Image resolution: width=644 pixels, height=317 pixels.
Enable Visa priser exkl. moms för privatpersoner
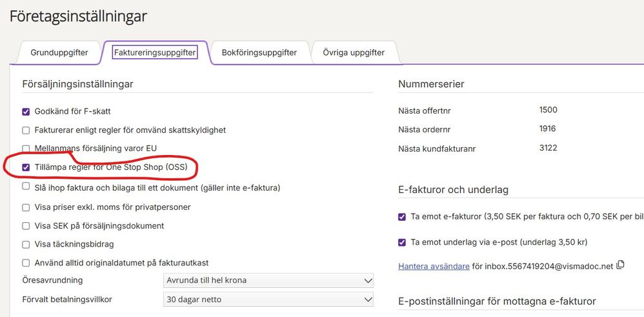click(26, 208)
